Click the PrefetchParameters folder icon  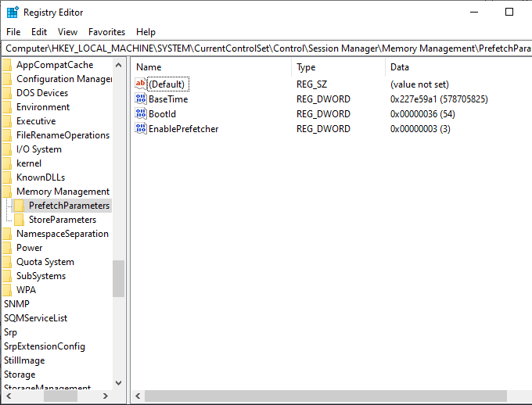click(20, 206)
